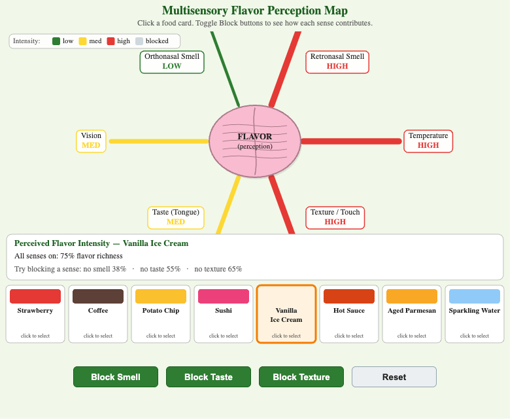Choose the Potato Chip card

(161, 314)
